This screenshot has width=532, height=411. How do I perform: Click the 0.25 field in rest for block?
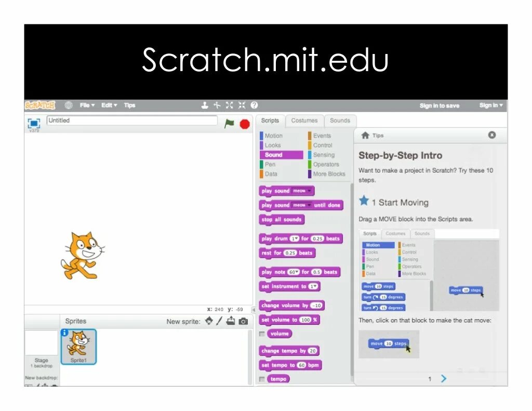pos(290,253)
